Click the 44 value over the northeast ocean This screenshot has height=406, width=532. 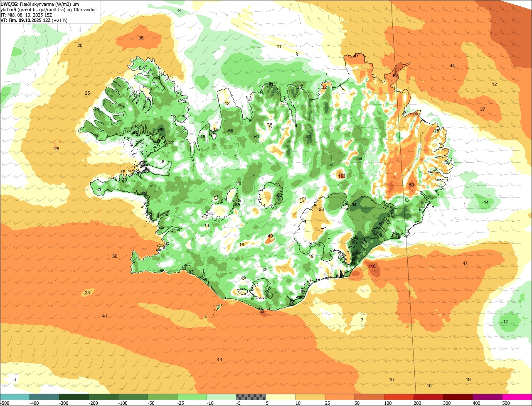pyautogui.click(x=452, y=66)
